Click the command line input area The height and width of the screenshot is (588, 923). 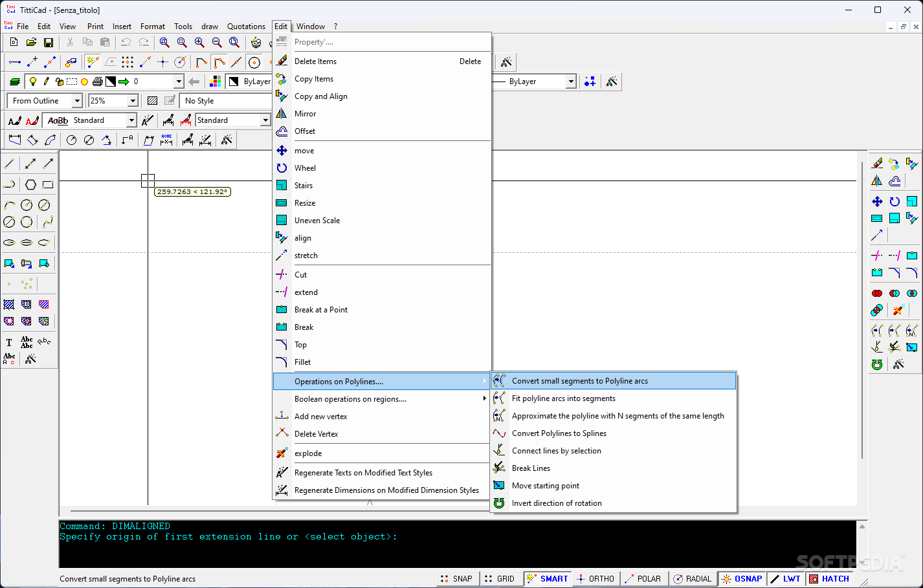coord(457,544)
